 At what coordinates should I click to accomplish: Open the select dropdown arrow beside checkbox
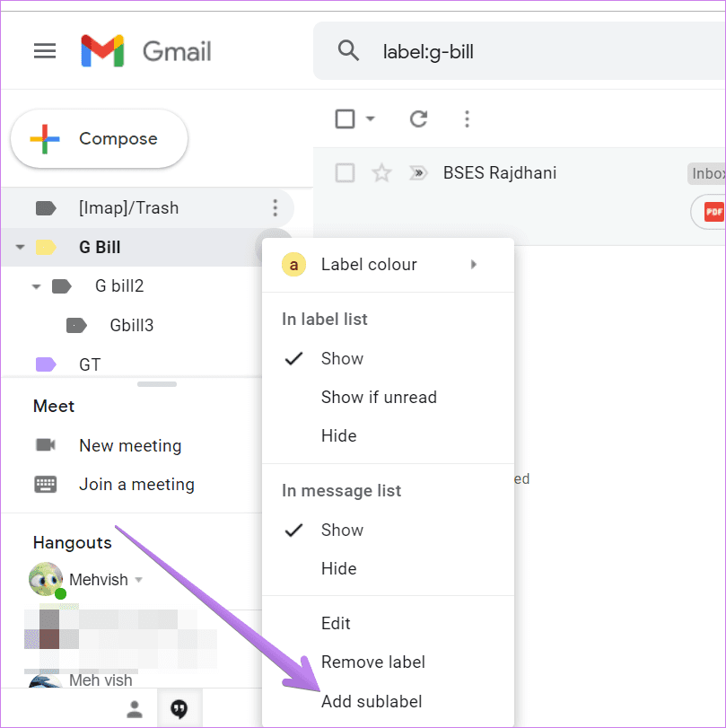click(x=371, y=118)
